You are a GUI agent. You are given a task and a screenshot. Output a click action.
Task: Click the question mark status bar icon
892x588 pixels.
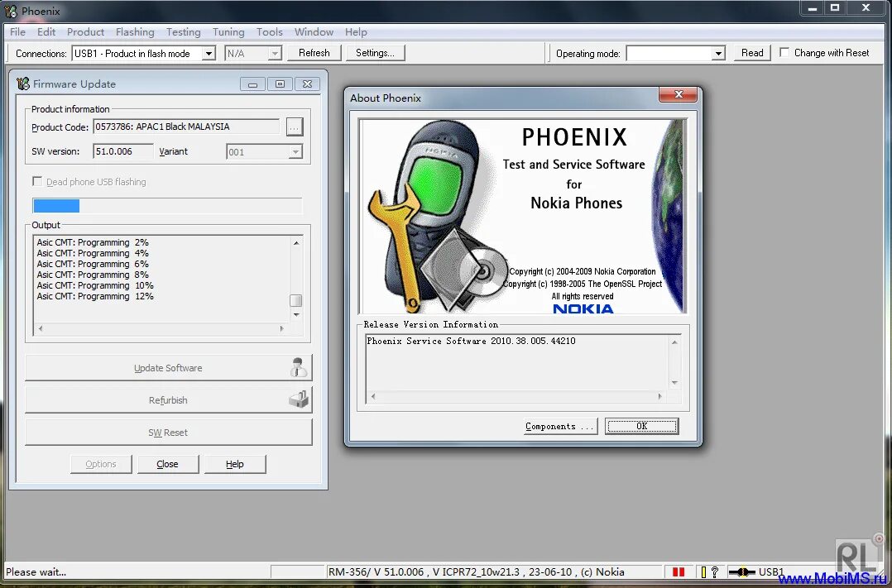(715, 572)
